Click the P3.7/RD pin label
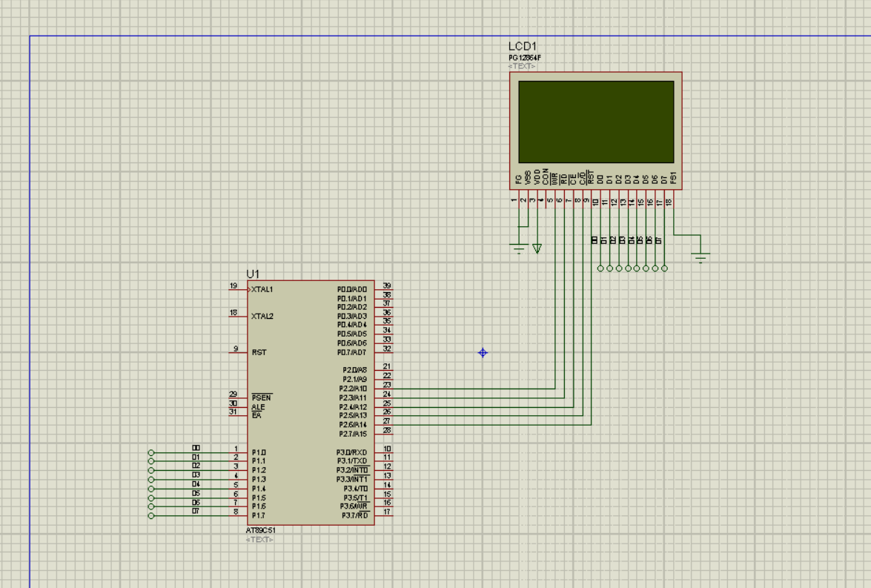871x588 pixels. pos(355,516)
